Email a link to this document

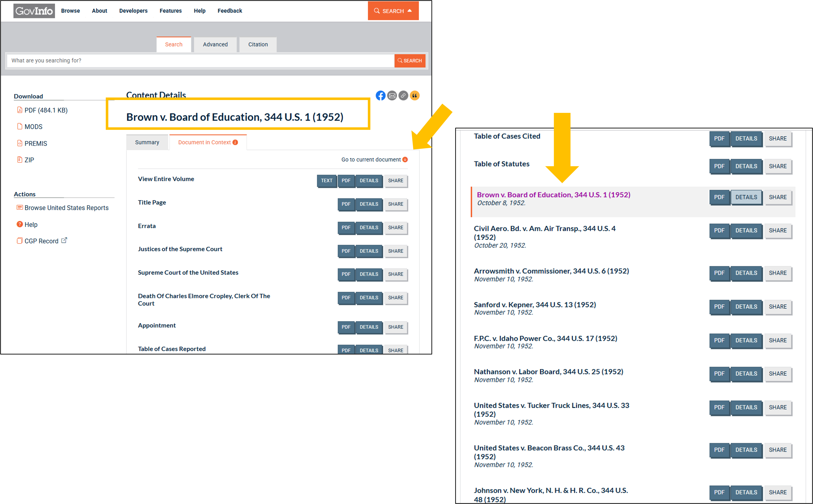392,96
